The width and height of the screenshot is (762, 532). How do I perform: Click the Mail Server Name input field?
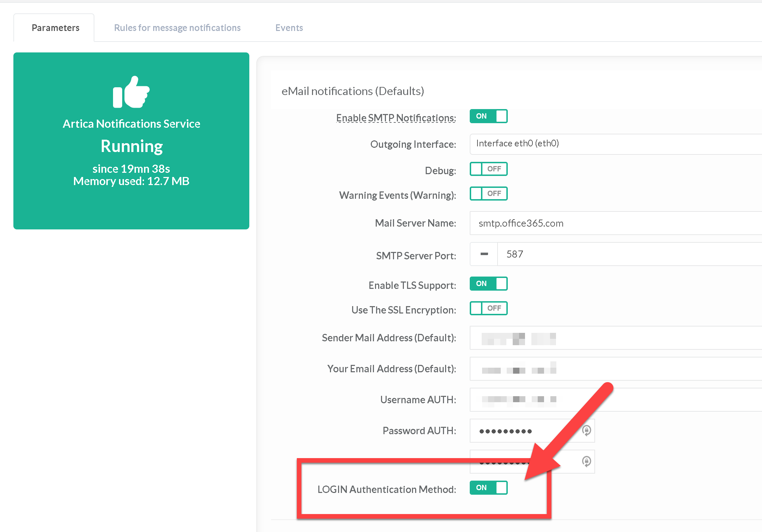point(616,223)
